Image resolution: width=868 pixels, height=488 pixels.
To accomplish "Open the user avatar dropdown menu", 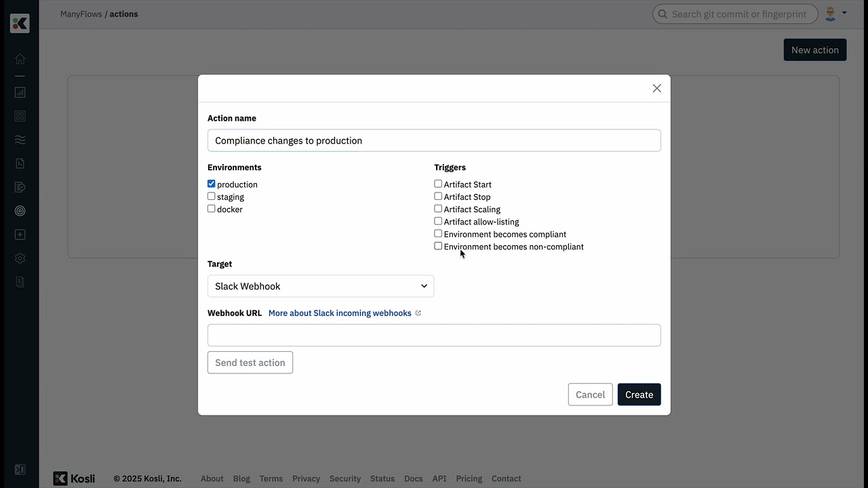I will tap(835, 14).
